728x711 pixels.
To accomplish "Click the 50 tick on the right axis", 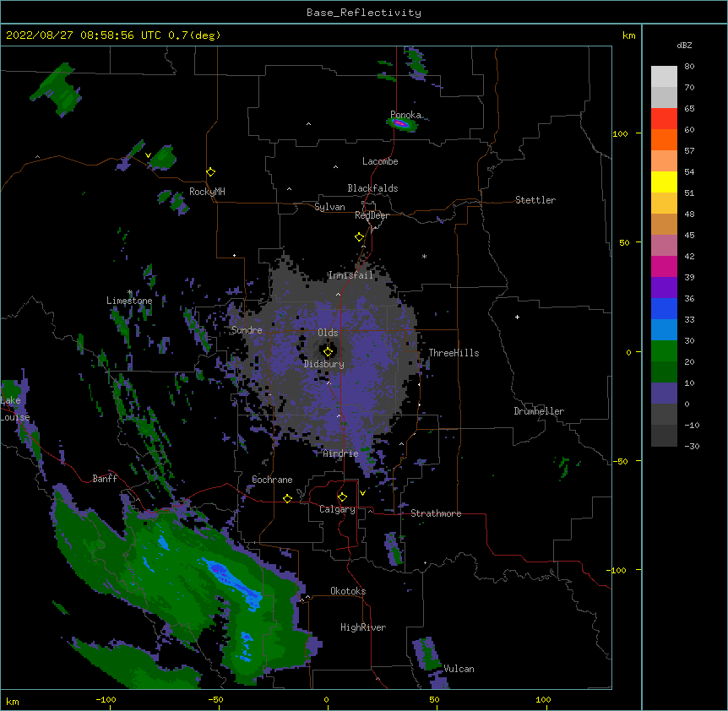I will click(624, 242).
